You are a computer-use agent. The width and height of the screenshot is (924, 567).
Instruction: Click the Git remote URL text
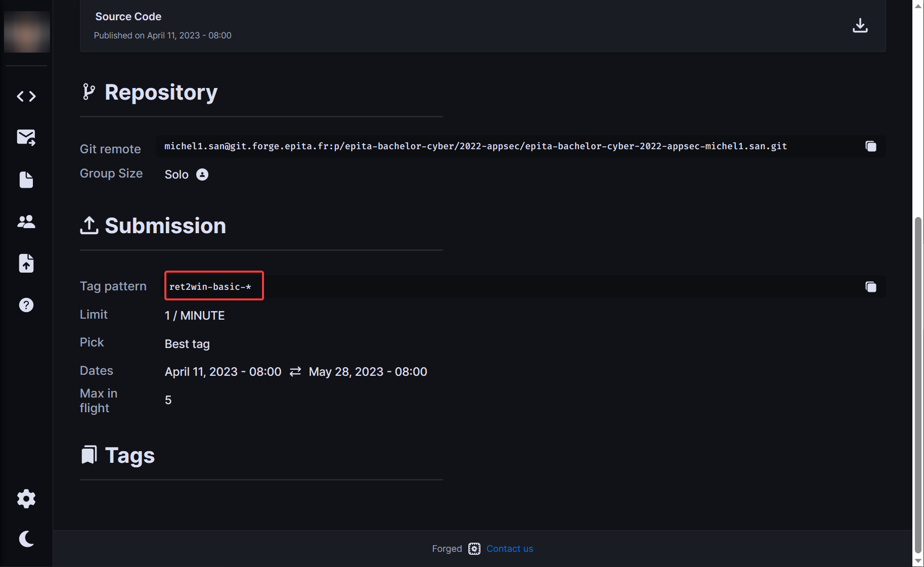point(475,146)
